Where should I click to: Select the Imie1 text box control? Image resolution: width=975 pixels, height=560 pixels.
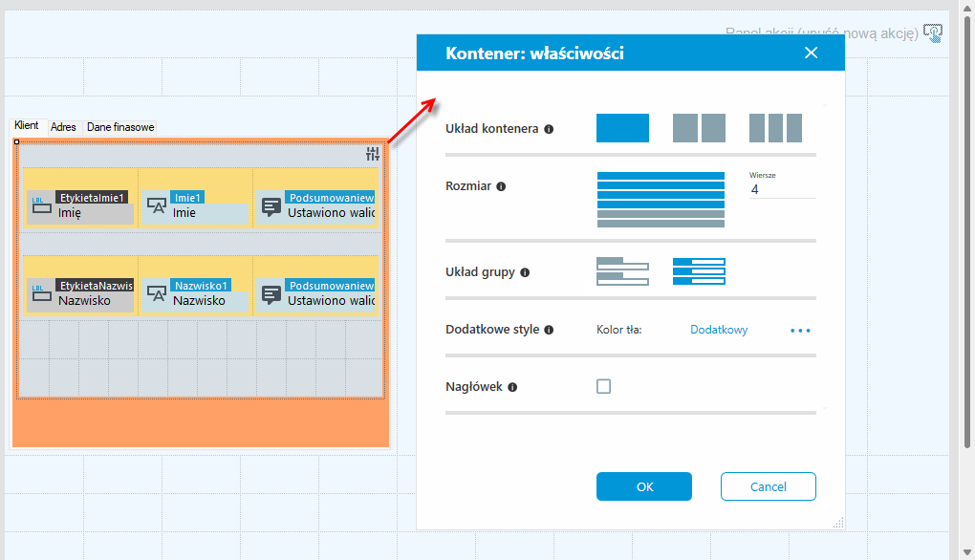tap(195, 205)
